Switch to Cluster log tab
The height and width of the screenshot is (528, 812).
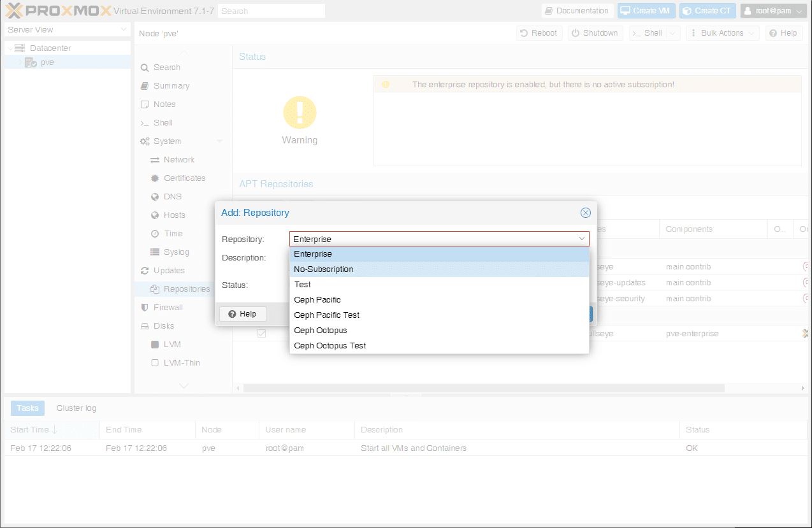point(76,408)
